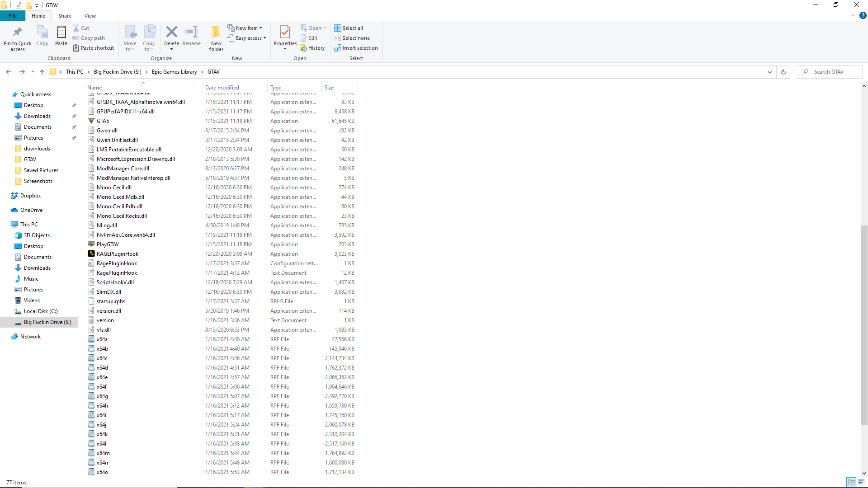Click Epic Games Library in breadcrumb path
The height and width of the screenshot is (488, 868).
click(x=175, y=72)
